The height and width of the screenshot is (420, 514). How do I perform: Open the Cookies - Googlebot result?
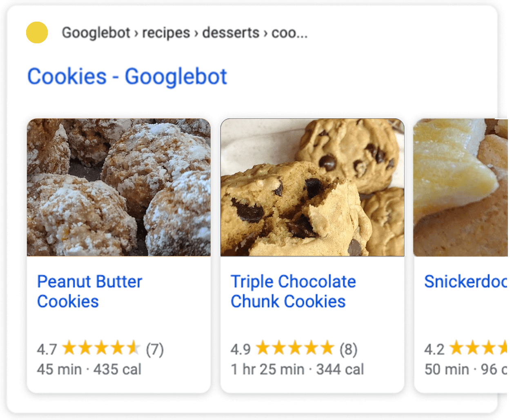127,76
